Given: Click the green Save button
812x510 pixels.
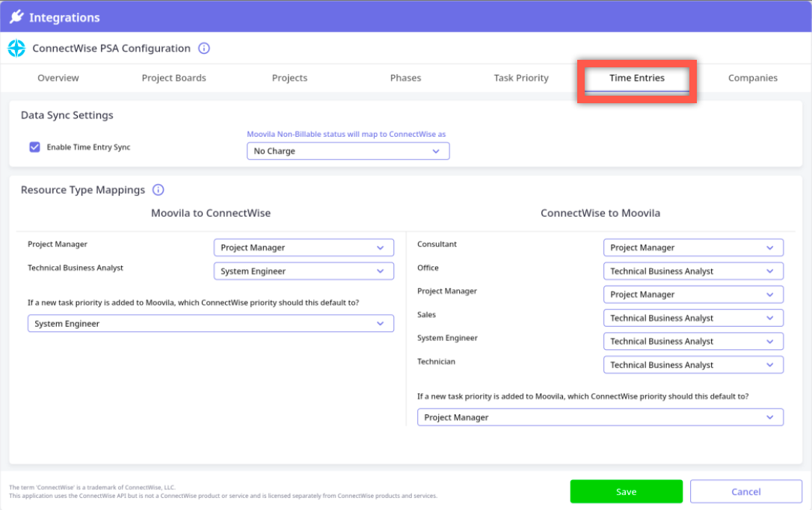Looking at the screenshot, I should [x=626, y=491].
